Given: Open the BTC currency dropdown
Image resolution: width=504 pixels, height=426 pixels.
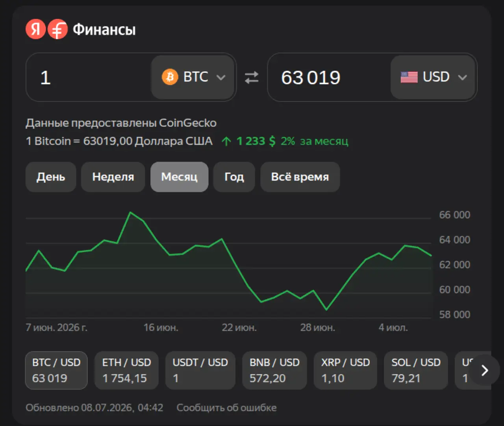Looking at the screenshot, I should point(193,77).
